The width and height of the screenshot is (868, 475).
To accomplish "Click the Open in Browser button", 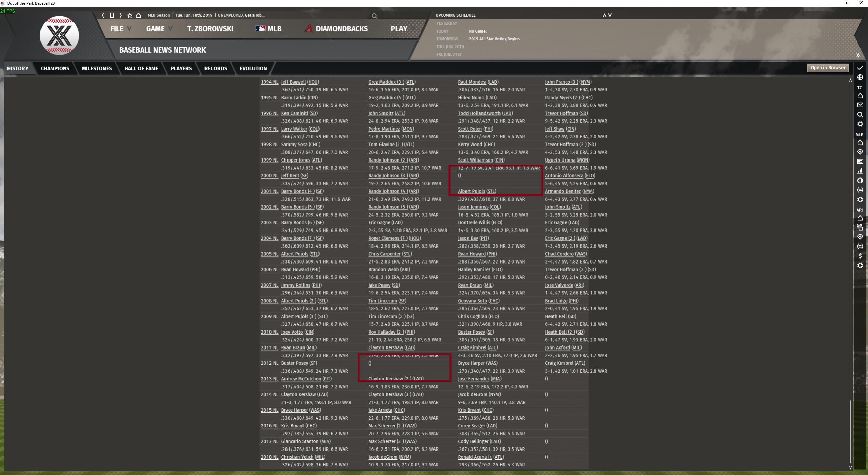I will pyautogui.click(x=828, y=68).
